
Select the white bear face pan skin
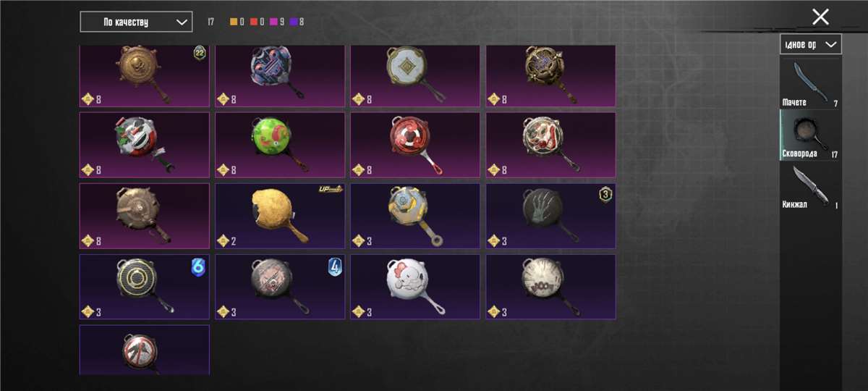tap(415, 287)
